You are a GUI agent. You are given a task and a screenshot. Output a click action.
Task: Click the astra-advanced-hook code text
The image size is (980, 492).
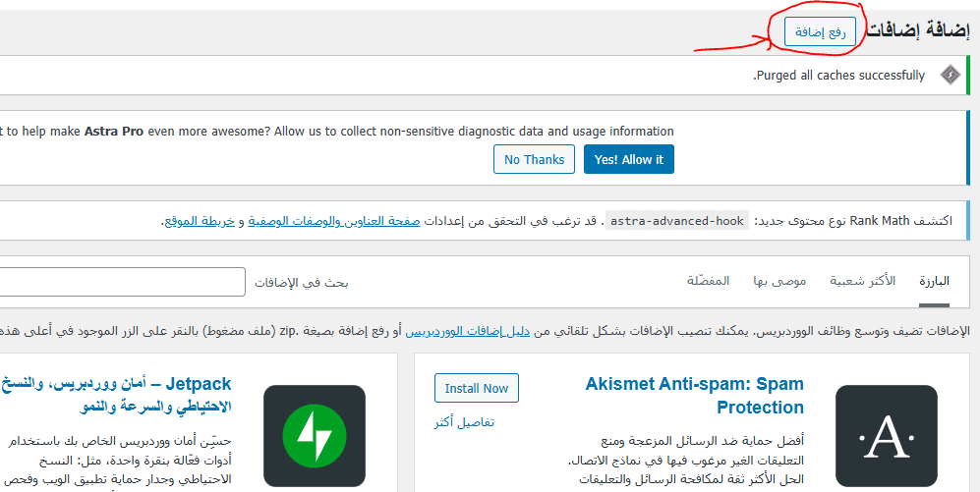(677, 221)
